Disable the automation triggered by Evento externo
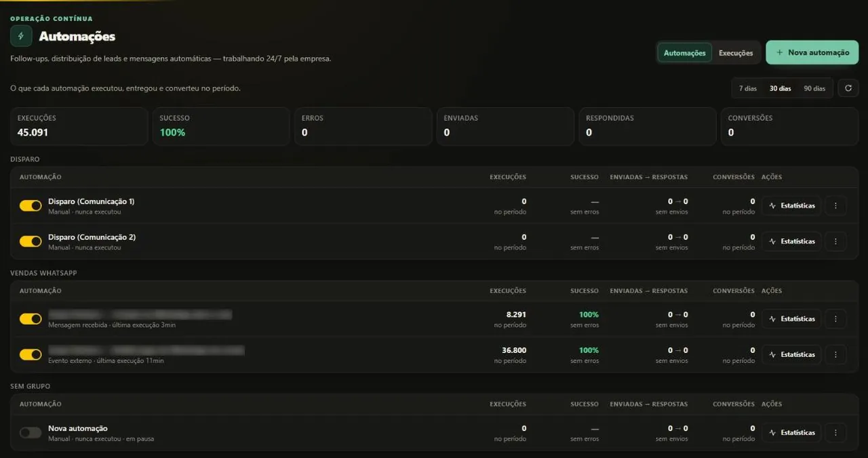Image resolution: width=868 pixels, height=458 pixels. click(x=31, y=355)
